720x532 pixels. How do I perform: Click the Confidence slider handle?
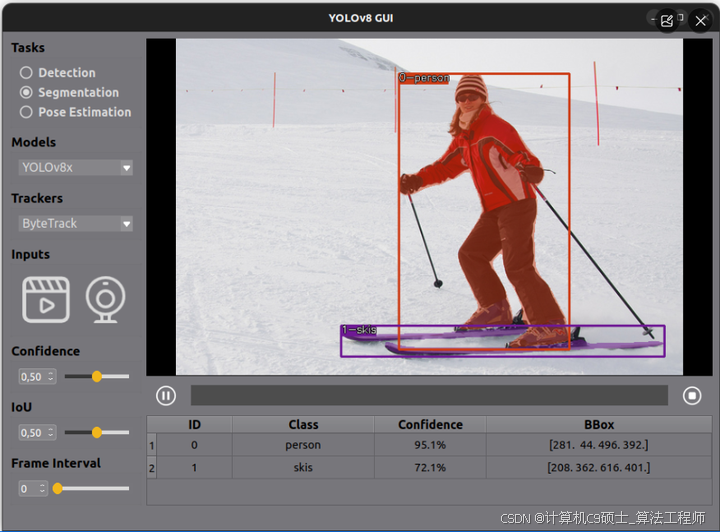[x=97, y=376]
